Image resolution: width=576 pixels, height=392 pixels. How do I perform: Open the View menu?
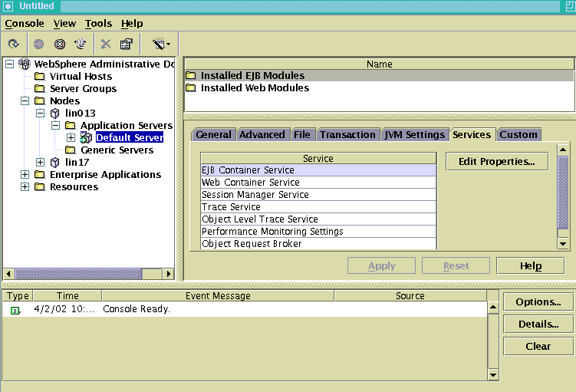tap(64, 24)
